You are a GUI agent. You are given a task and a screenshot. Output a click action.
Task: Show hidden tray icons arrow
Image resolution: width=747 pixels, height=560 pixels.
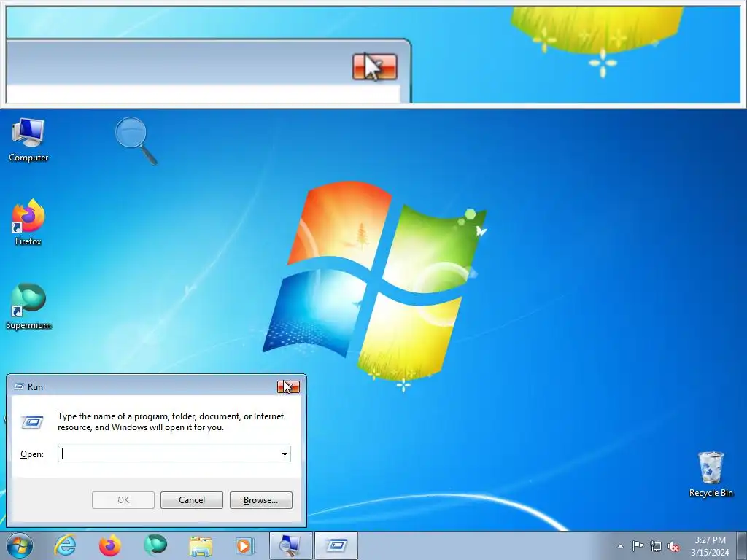620,546
